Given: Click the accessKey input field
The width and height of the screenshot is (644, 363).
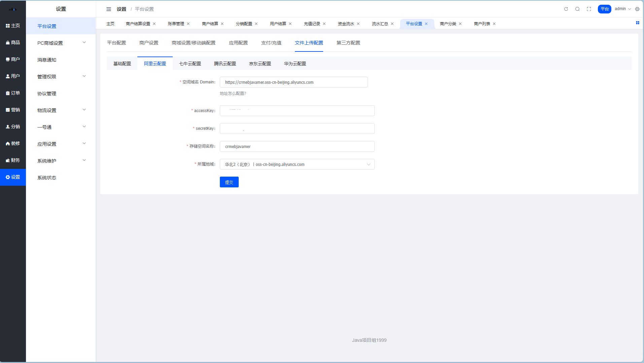Looking at the screenshot, I should coord(297,111).
